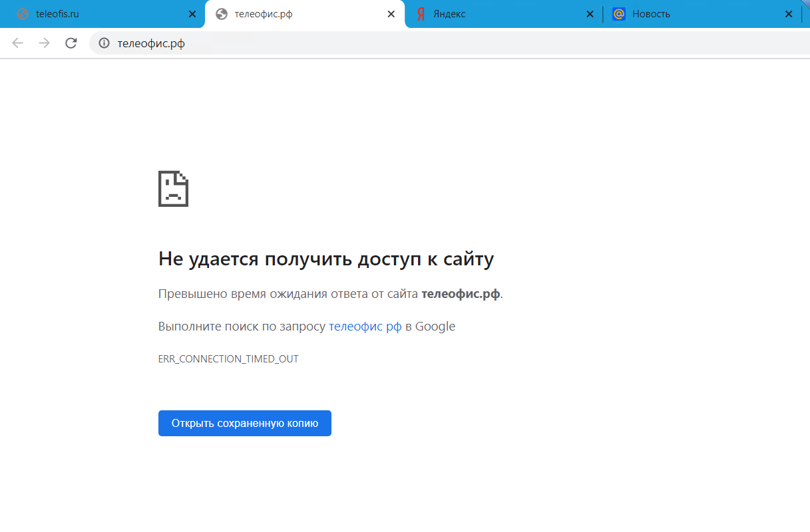Click the Mail.ru Новость tab favicon
810x532 pixels.
pyautogui.click(x=619, y=14)
